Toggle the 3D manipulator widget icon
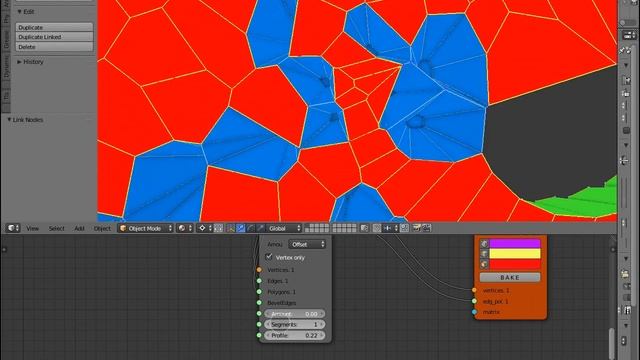The height and width of the screenshot is (360, 640). (x=231, y=228)
